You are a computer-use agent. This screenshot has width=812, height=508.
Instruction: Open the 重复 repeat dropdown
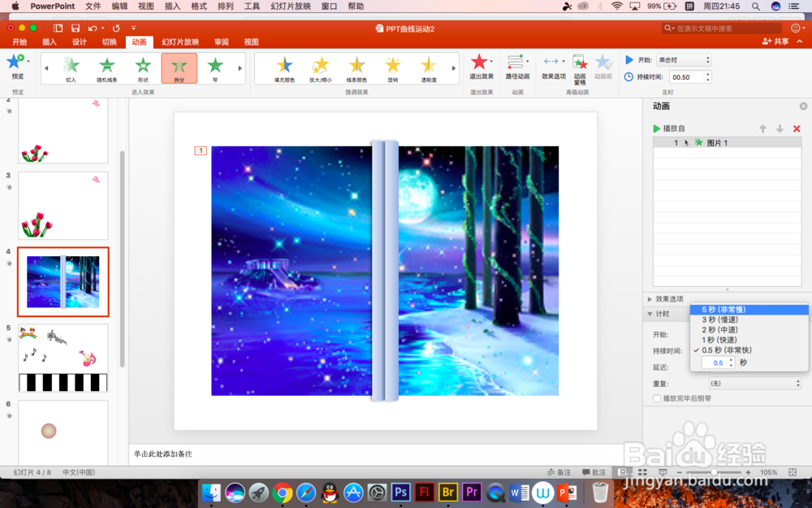[x=755, y=384]
